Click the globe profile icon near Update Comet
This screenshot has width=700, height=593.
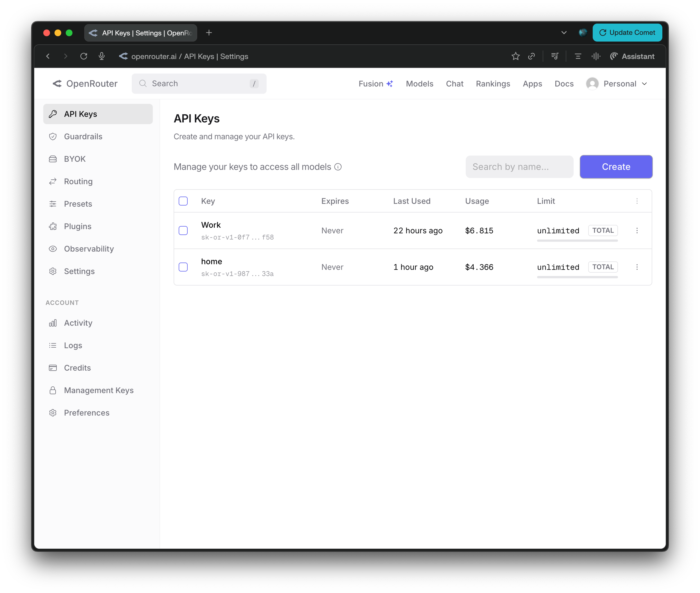point(583,33)
